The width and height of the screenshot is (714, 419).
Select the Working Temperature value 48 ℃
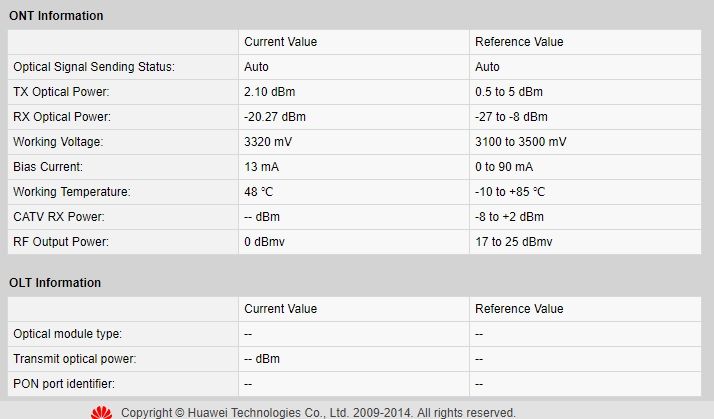click(260, 192)
